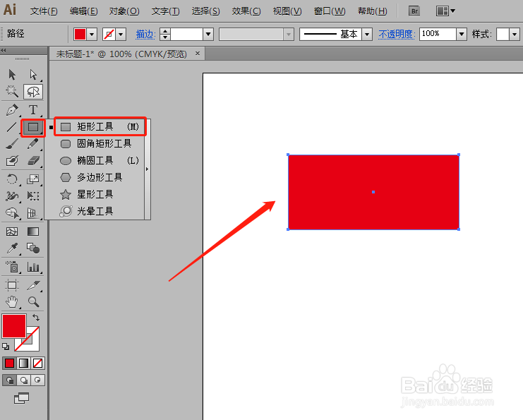This screenshot has height=420, width=523.
Task: Select the Rotate tool
Action: [x=12, y=179]
